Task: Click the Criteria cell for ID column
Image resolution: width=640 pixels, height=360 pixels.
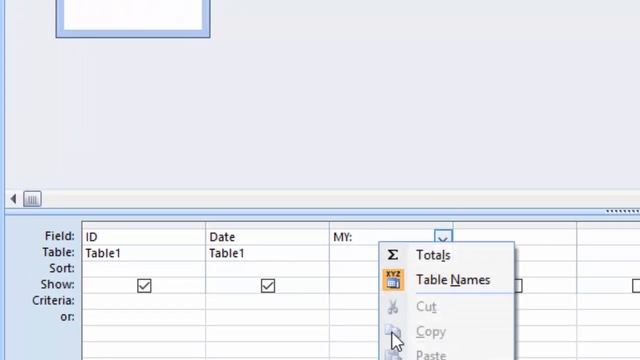Action: tap(144, 301)
